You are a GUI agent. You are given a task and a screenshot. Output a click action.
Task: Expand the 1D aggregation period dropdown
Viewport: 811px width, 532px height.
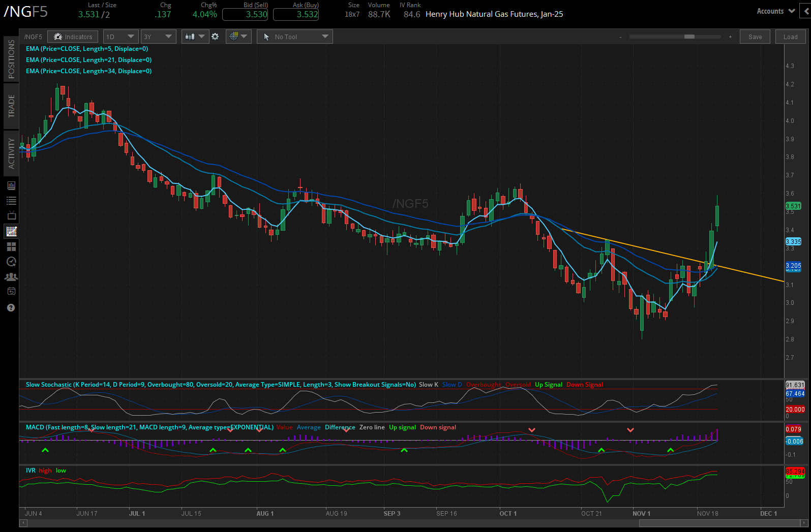tap(120, 37)
